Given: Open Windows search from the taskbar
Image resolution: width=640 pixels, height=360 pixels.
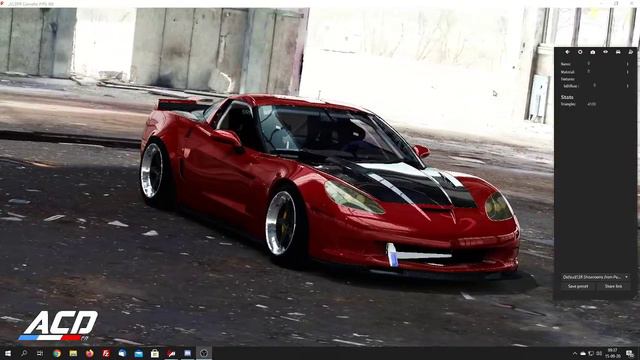Looking at the screenshot, I should pyautogui.click(x=24, y=353).
